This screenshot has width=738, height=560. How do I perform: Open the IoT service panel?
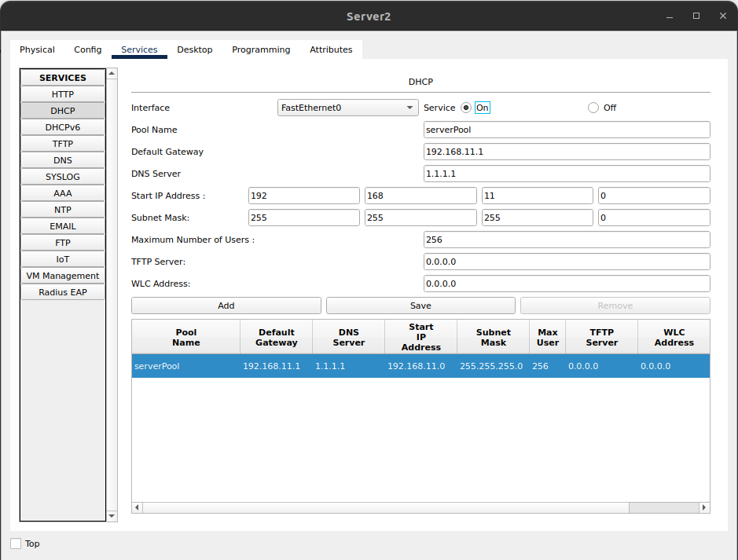coord(62,258)
